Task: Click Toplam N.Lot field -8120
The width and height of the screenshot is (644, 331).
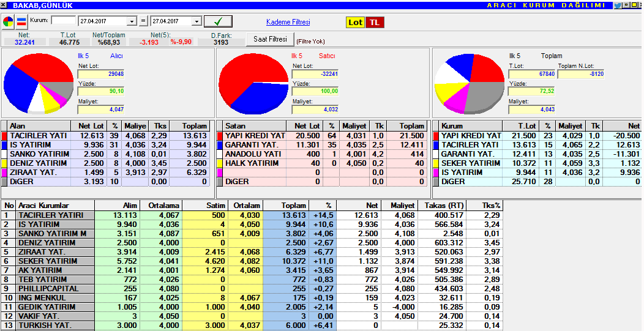Action: pos(581,74)
